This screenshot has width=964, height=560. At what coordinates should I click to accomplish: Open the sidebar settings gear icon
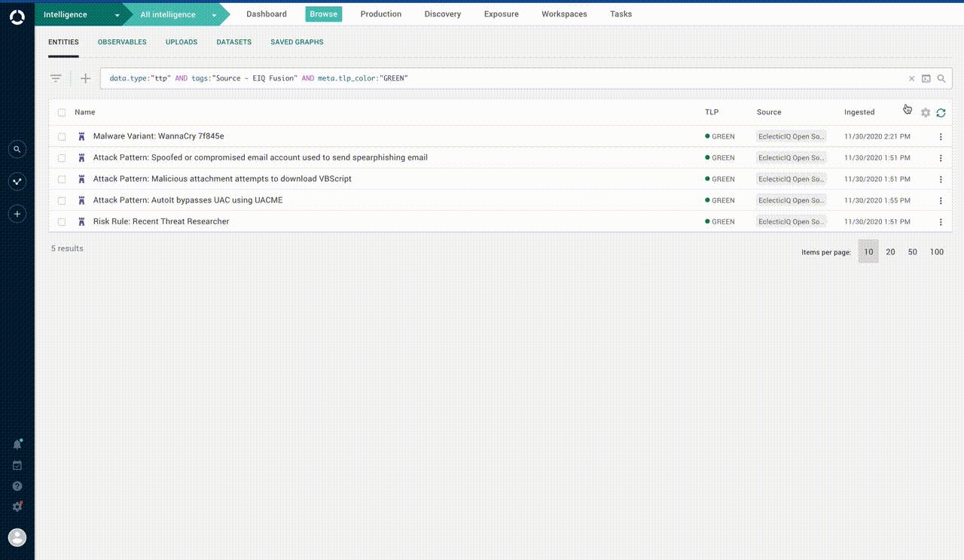pos(17,507)
